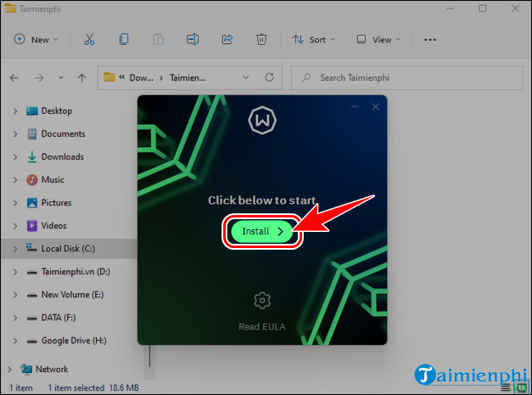
Task: Select Local Disk (C:) drive
Action: (x=69, y=249)
